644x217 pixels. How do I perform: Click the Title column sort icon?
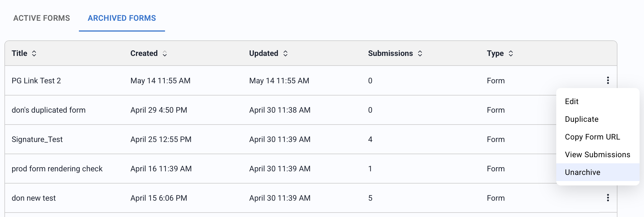tap(34, 53)
